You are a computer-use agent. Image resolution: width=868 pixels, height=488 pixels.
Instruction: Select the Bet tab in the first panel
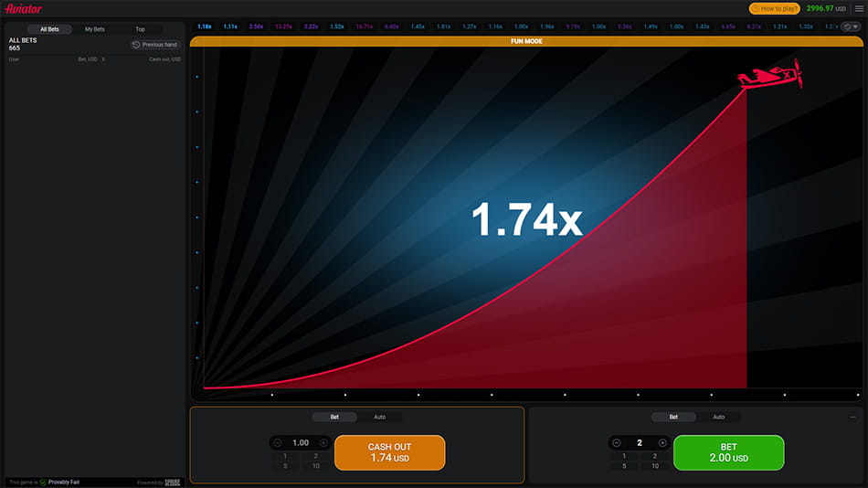pyautogui.click(x=334, y=417)
